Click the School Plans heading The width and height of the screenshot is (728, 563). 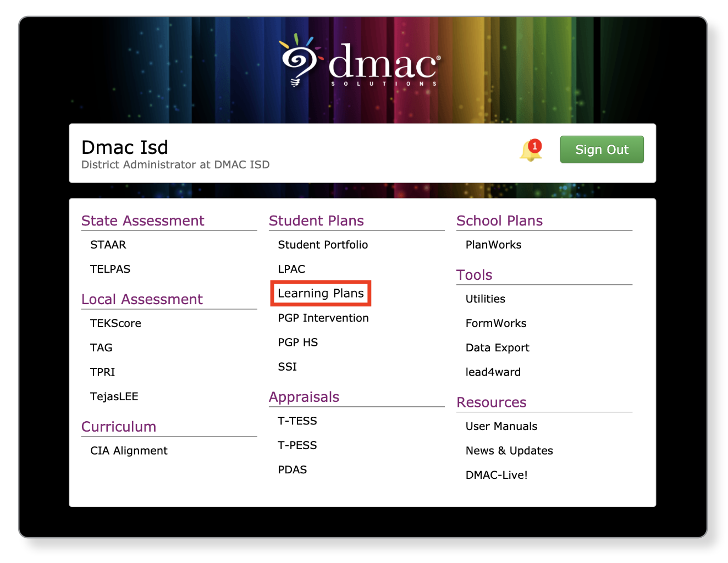[500, 220]
